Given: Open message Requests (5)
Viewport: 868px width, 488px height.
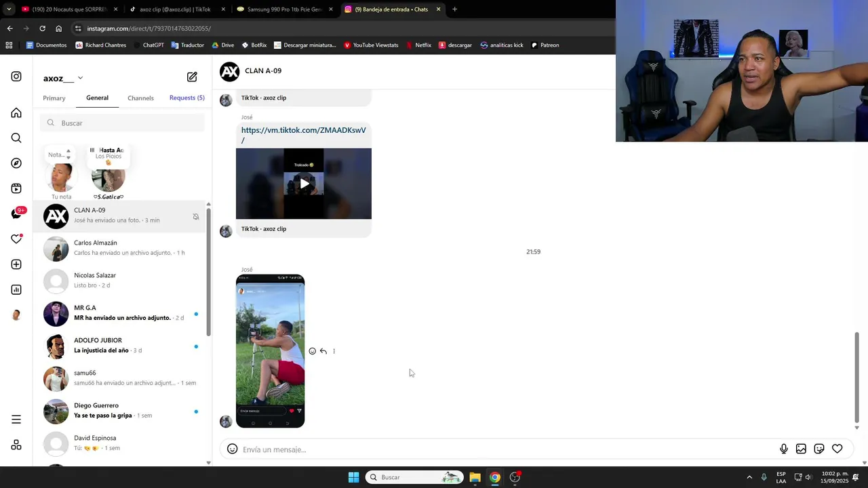Looking at the screenshot, I should coord(186,98).
